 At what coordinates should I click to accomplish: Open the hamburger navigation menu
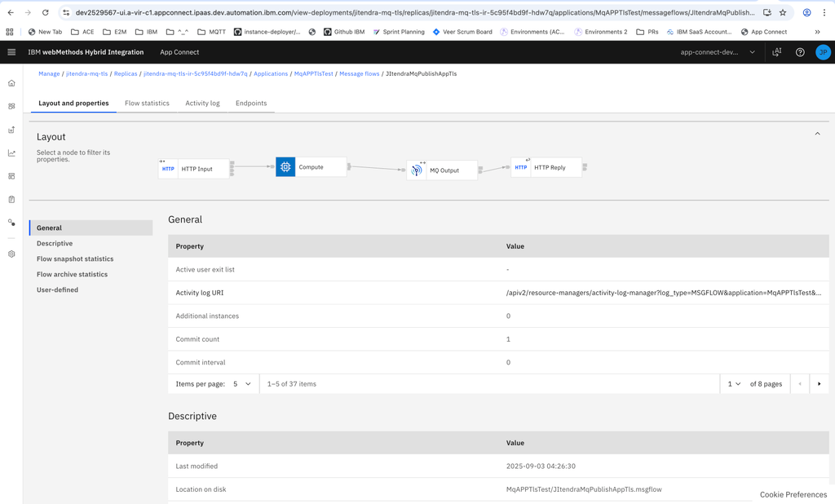tap(11, 52)
